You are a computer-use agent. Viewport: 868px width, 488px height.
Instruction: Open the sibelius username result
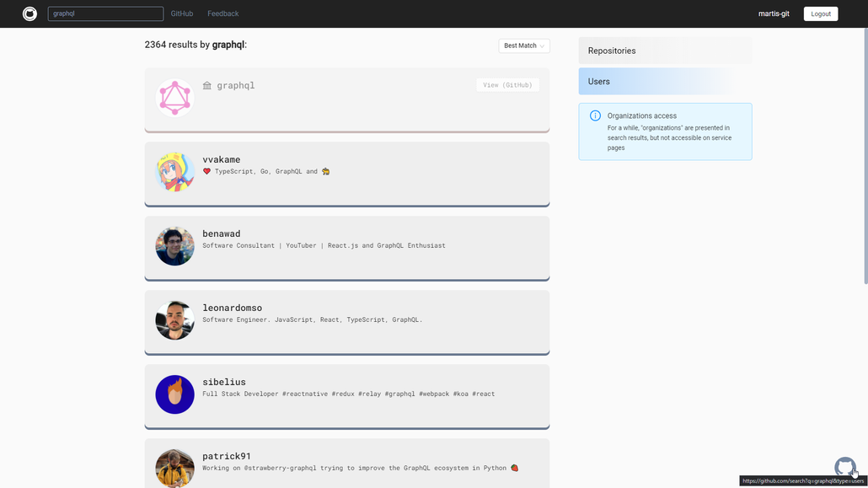pos(224,382)
